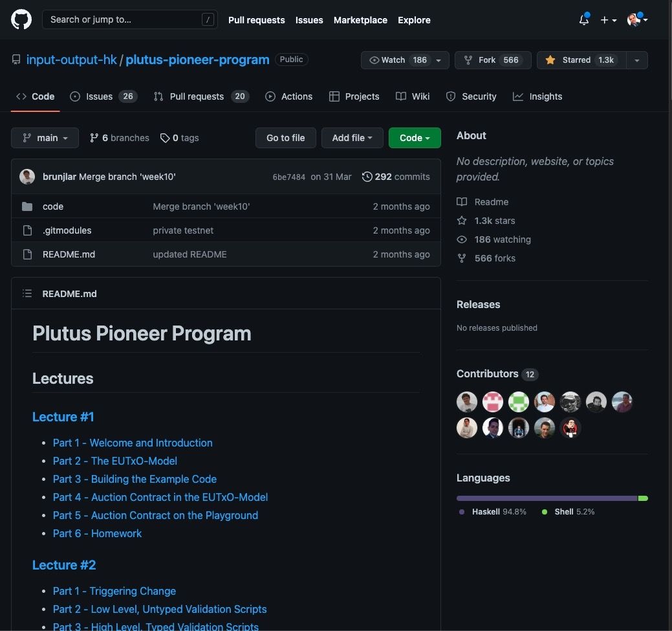Unstar the repo with the Starred button
672x631 pixels.
point(581,60)
